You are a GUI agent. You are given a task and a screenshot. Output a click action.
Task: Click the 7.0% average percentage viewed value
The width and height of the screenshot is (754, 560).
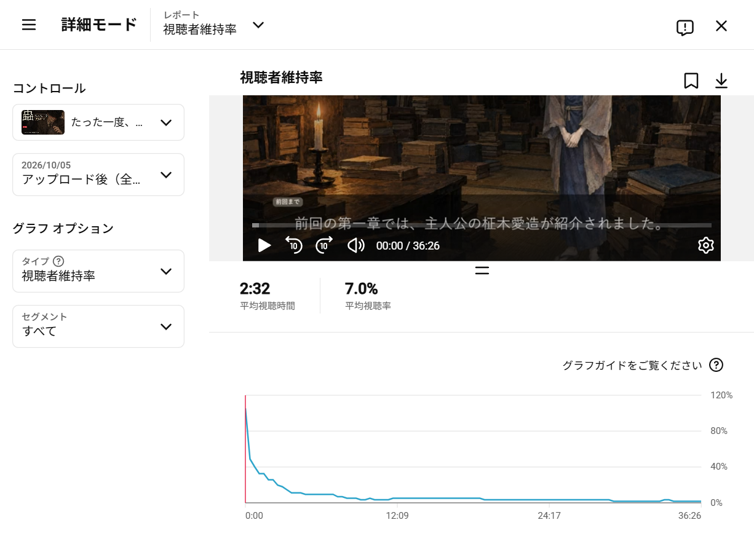click(361, 288)
